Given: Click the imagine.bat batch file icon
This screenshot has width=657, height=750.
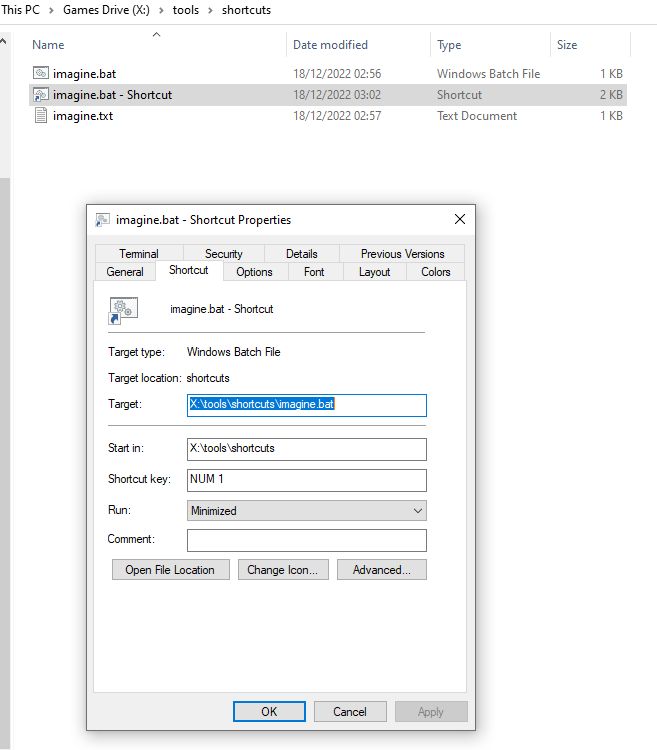Looking at the screenshot, I should coord(41,73).
